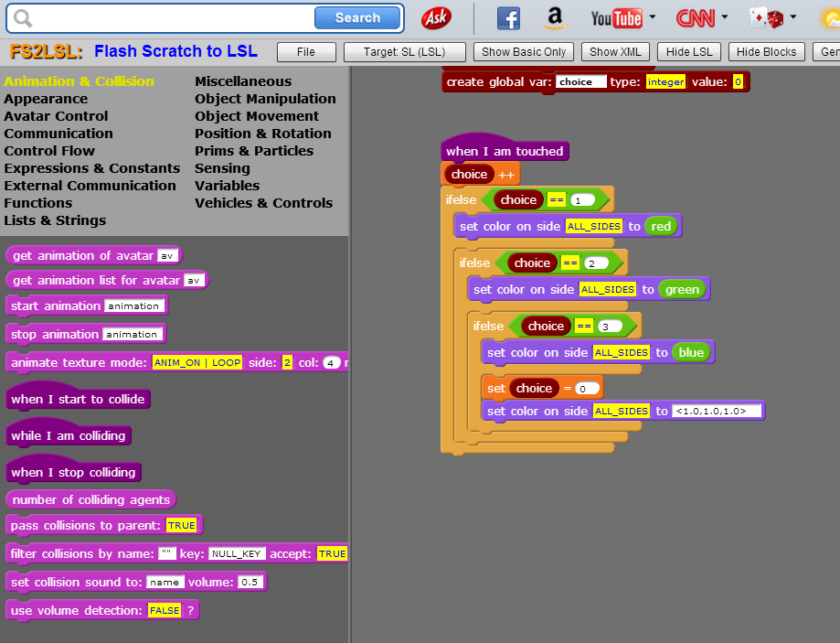Click the 'when I am touched' block
The image size is (840, 643).
click(505, 151)
